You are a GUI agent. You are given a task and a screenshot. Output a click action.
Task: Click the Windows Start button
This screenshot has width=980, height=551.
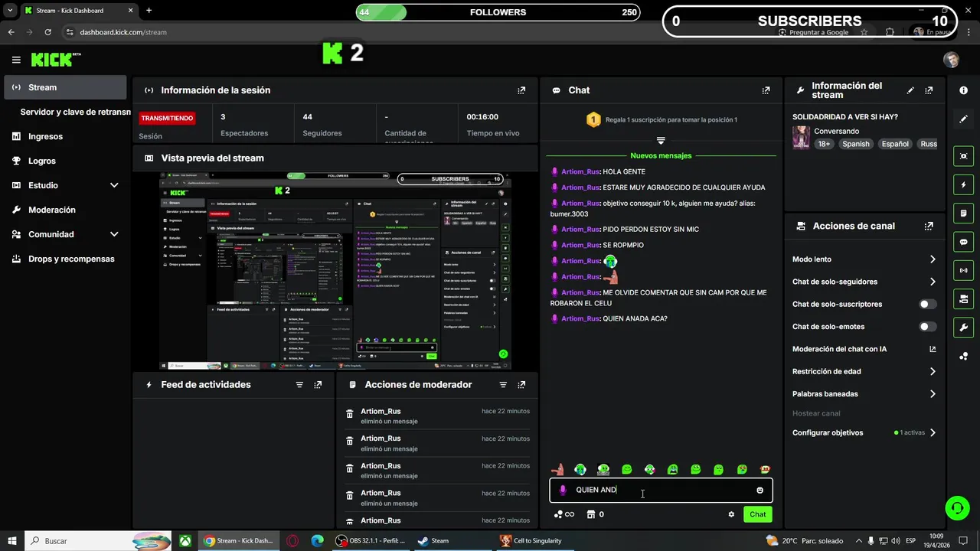11,541
